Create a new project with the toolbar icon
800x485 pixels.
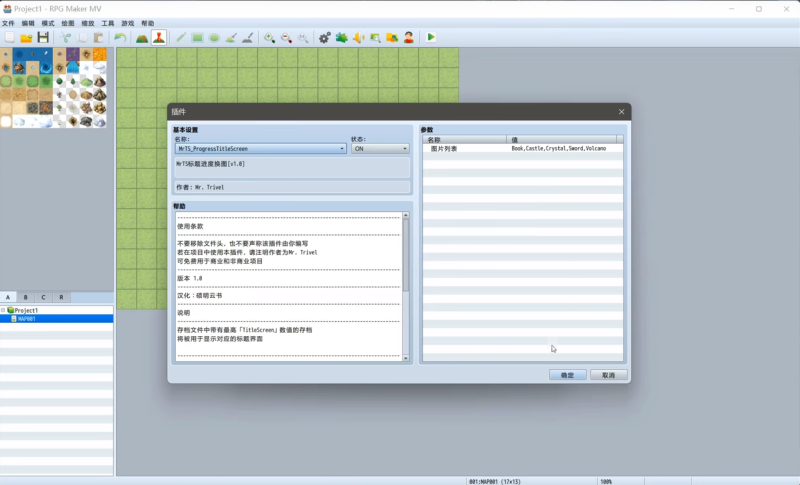pyautogui.click(x=9, y=37)
